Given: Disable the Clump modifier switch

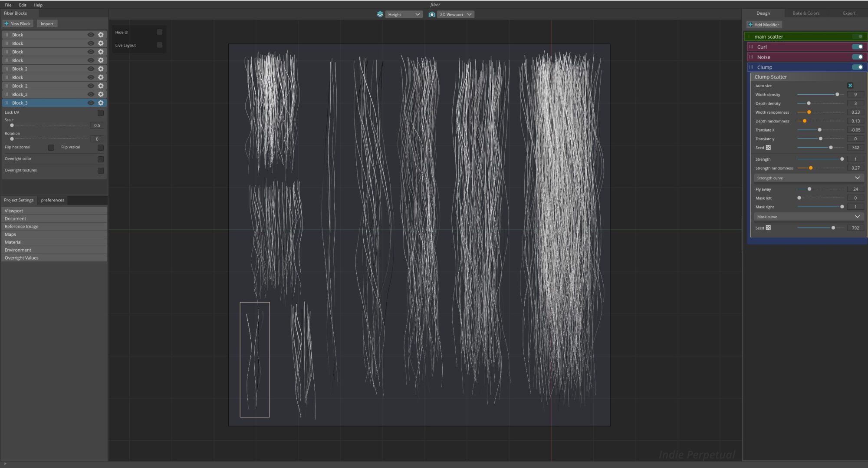Looking at the screenshot, I should (x=857, y=67).
